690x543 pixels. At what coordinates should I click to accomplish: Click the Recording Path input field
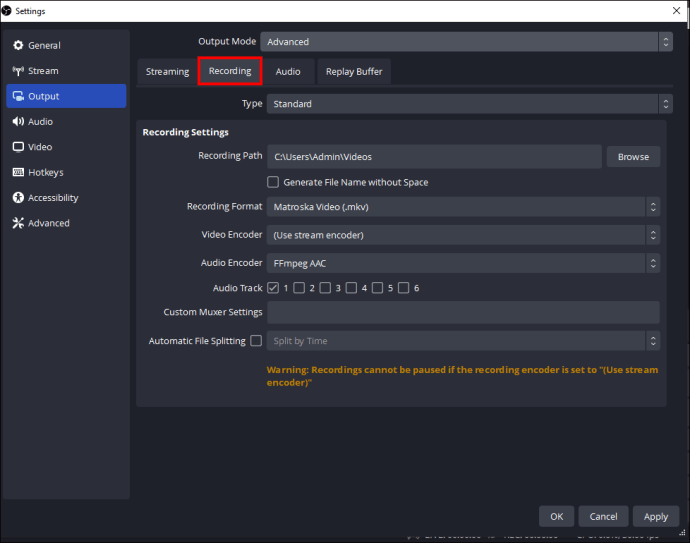pyautogui.click(x=434, y=157)
